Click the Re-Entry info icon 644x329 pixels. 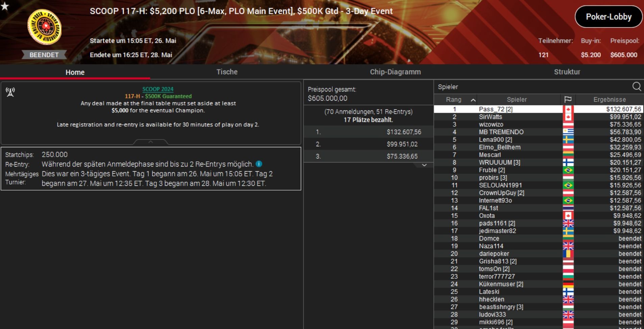pos(259,164)
